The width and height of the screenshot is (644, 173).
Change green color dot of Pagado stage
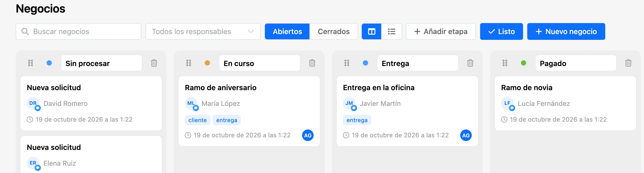pos(524,63)
